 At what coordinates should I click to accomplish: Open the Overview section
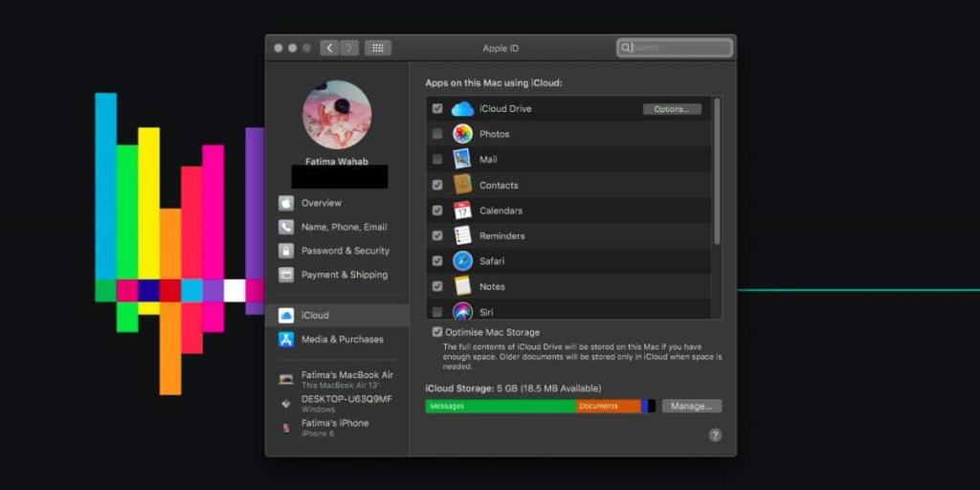pos(338,203)
